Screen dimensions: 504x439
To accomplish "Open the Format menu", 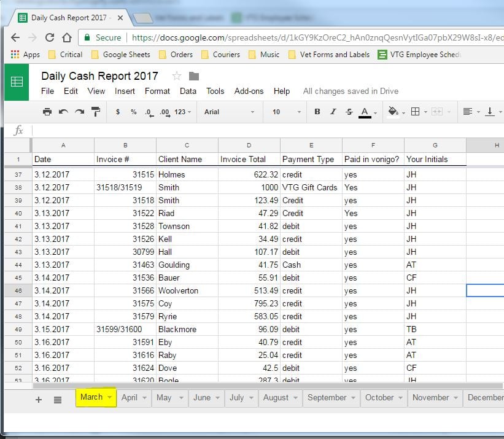I will pos(157,91).
